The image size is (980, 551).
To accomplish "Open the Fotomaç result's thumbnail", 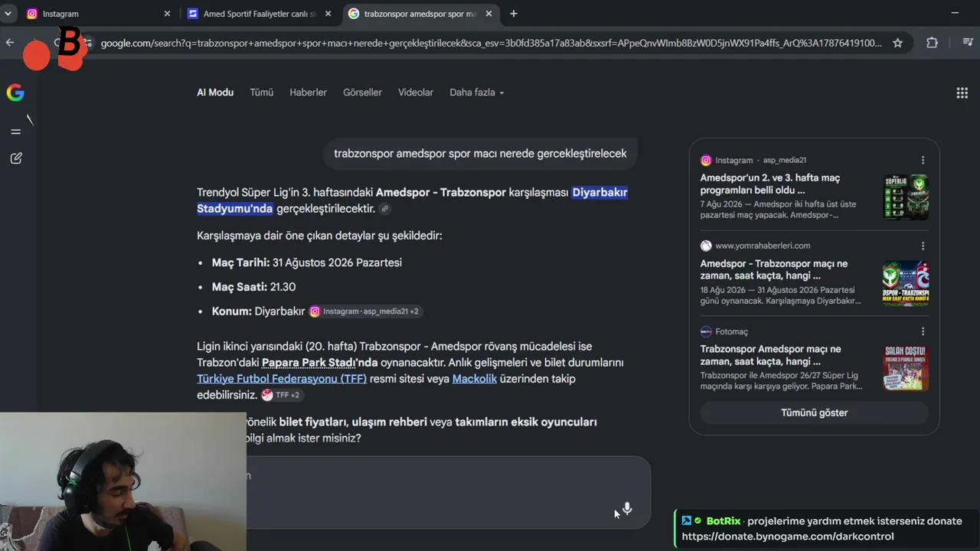I will (906, 369).
